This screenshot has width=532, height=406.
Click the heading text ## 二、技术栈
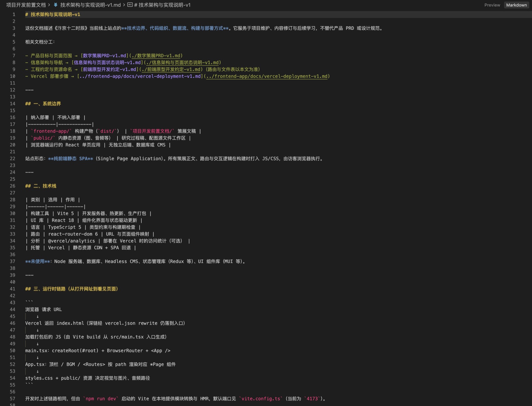(x=41, y=186)
